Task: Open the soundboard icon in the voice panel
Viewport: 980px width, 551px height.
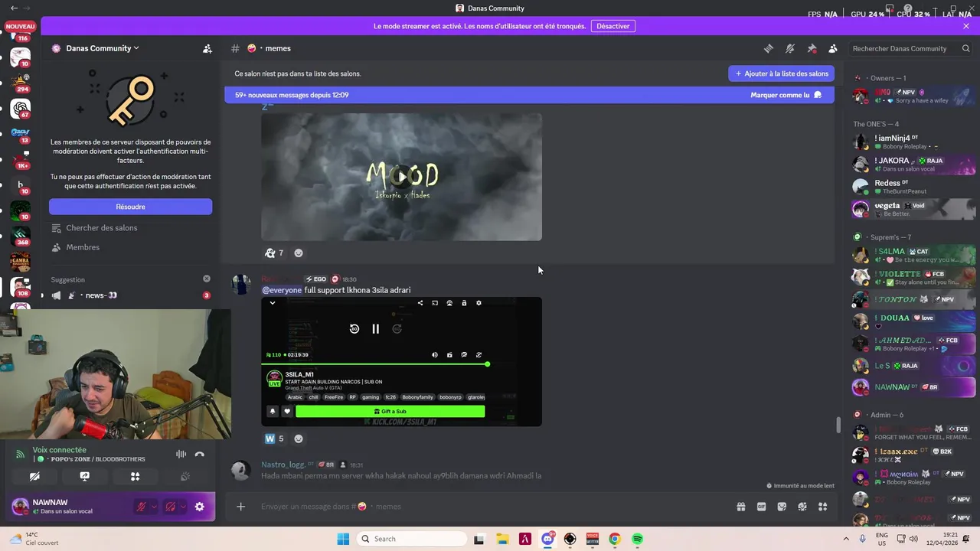Action: pyautogui.click(x=185, y=476)
